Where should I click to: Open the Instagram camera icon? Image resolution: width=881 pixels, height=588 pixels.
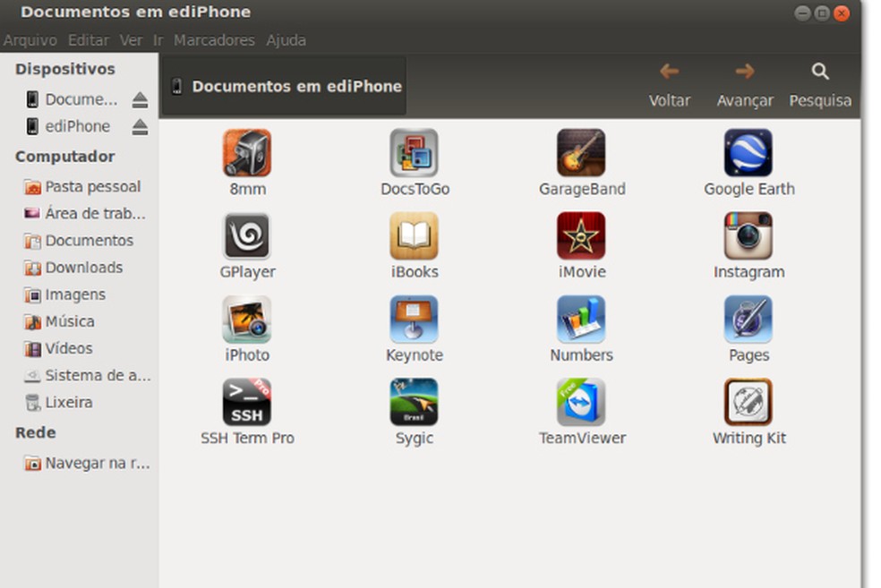click(x=748, y=236)
